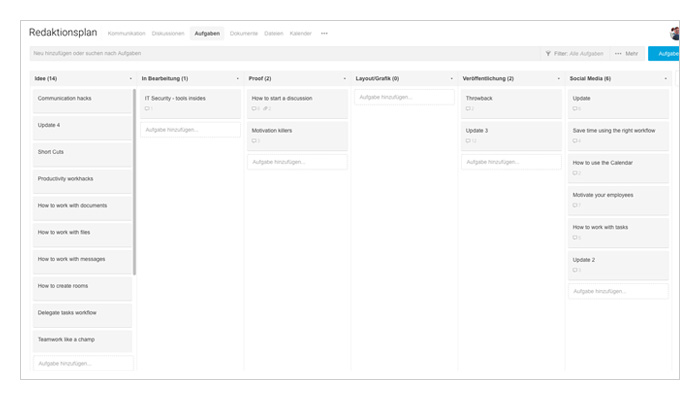
Task: Open the How to start a discussion card
Action: (x=297, y=104)
